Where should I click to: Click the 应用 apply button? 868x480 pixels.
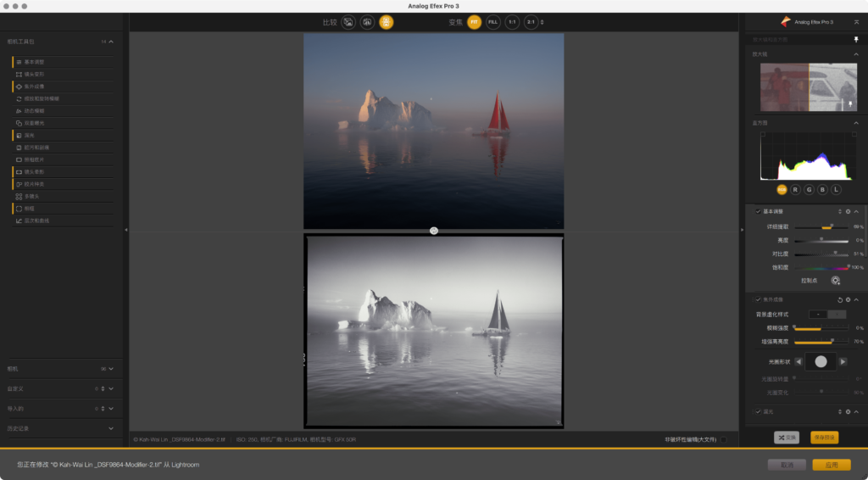point(832,465)
